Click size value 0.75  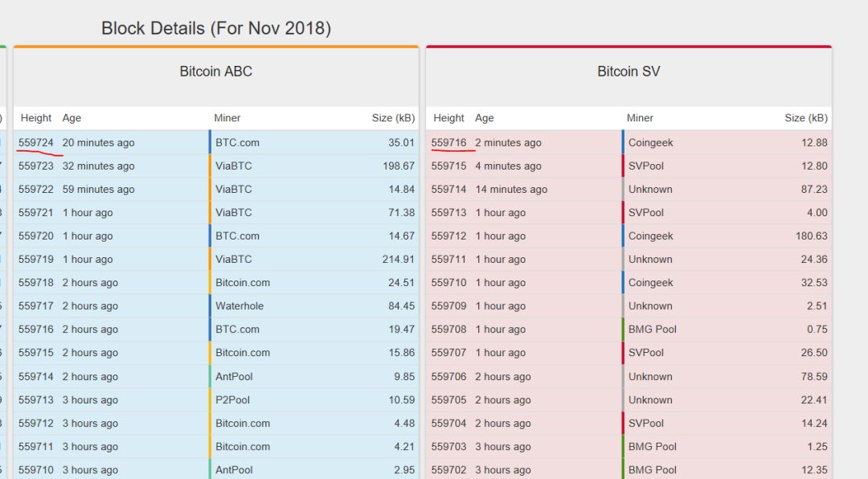pos(817,329)
